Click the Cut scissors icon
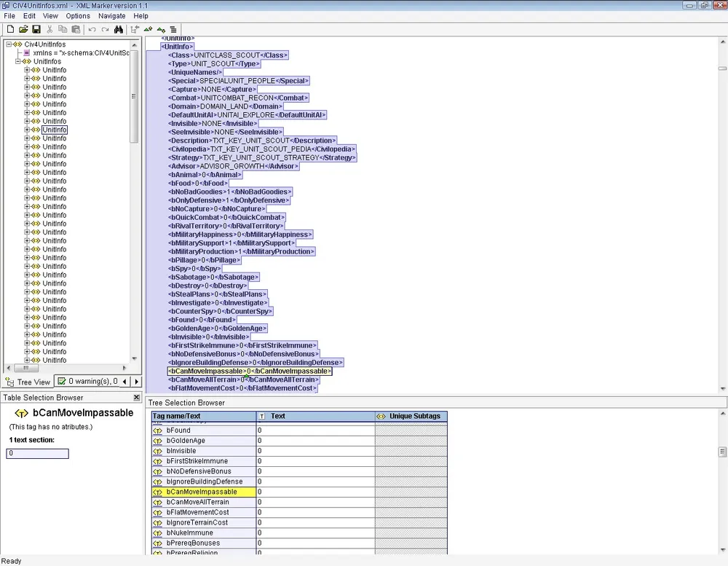 50,29
